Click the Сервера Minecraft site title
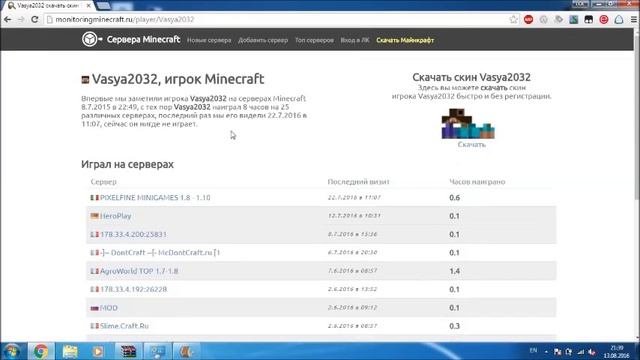Screen dimensions: 640x360 click(x=143, y=39)
